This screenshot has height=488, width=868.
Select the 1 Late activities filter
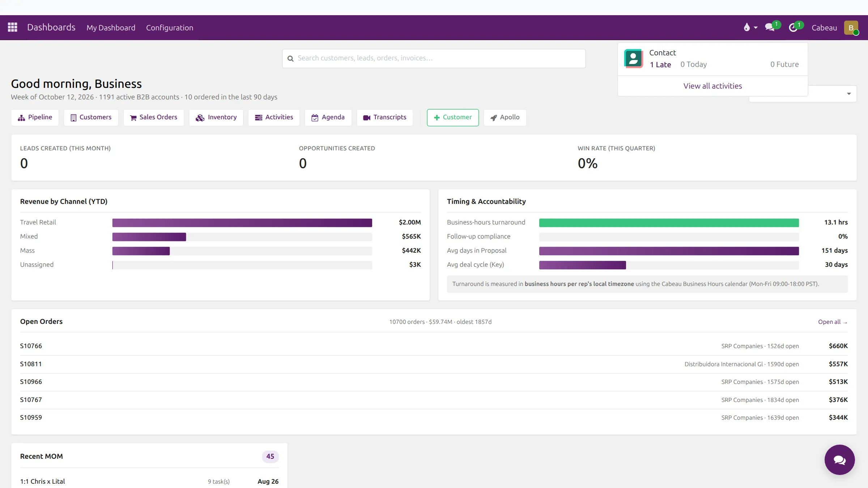(x=660, y=64)
